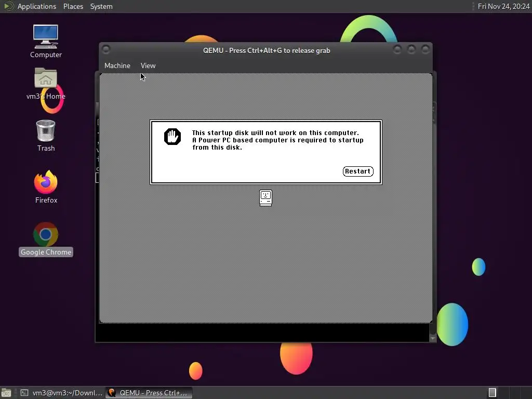The height and width of the screenshot is (399, 532).
Task: Click the terminal window's scrollbar down arrow
Action: coord(433,338)
